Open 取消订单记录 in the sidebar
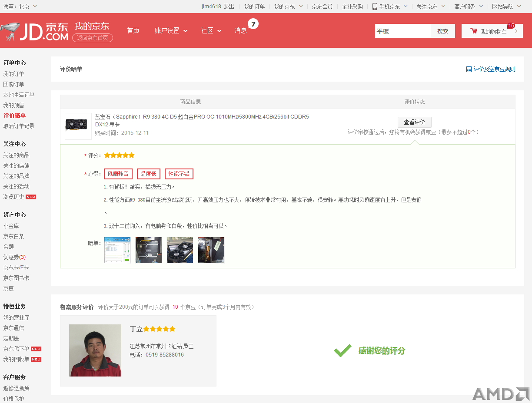 [x=19, y=126]
